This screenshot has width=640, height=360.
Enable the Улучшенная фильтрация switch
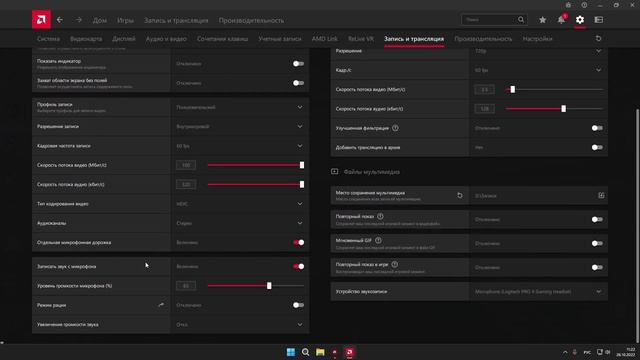(597, 128)
